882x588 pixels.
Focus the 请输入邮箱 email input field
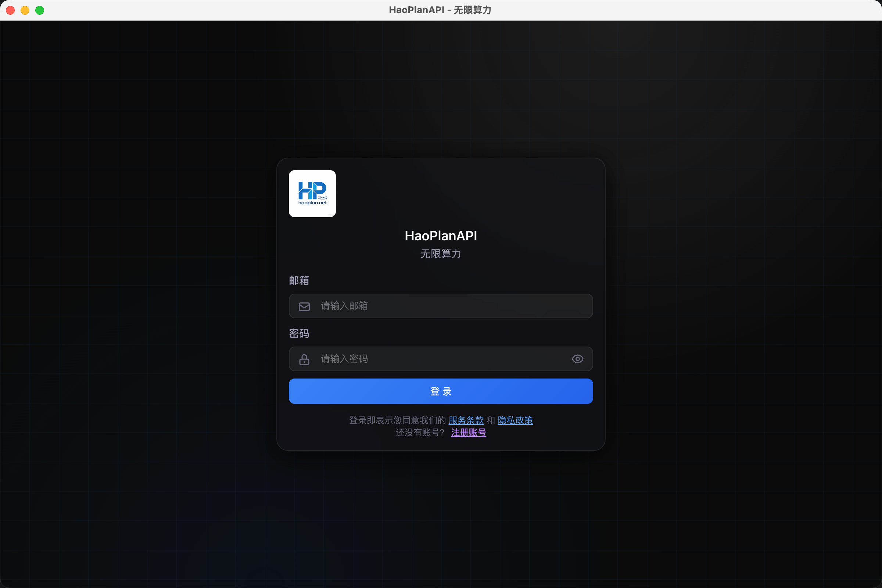coord(441,306)
